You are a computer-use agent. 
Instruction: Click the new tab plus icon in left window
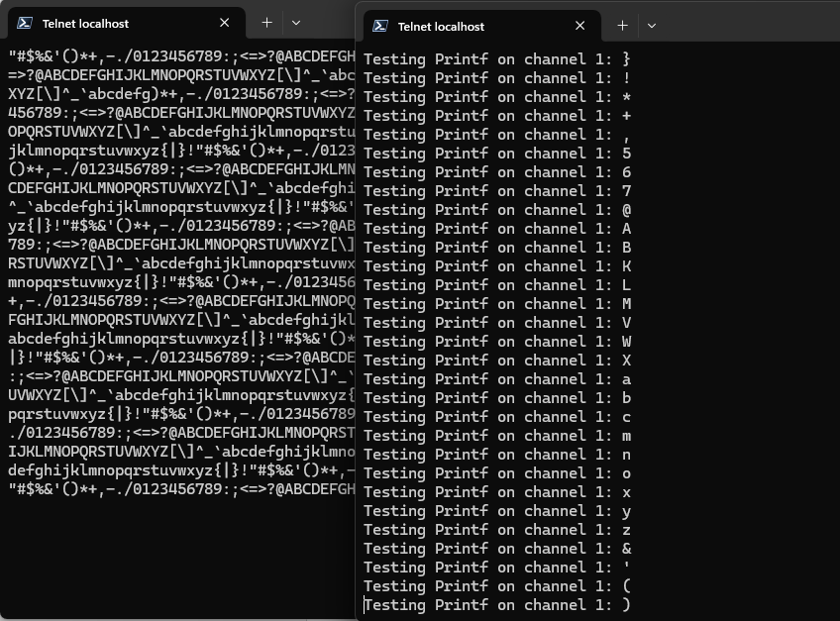[265, 22]
